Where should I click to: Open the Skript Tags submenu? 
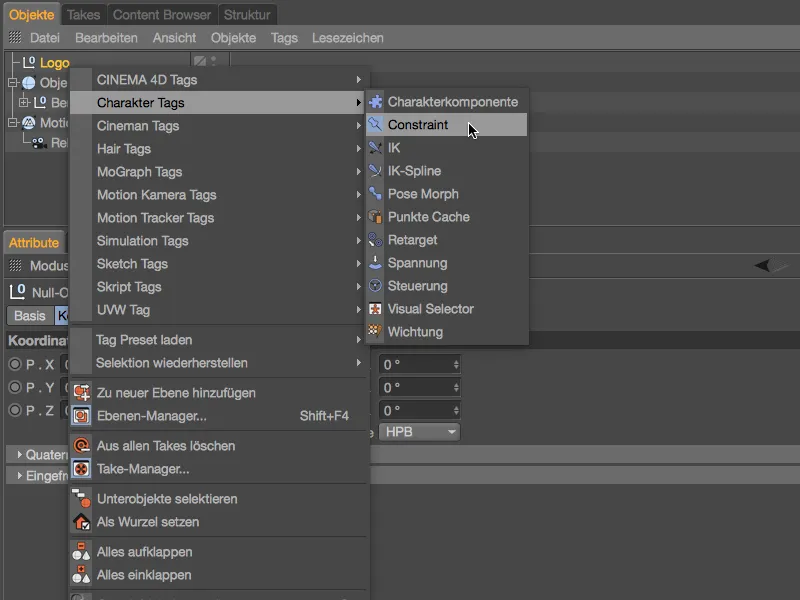pos(218,286)
